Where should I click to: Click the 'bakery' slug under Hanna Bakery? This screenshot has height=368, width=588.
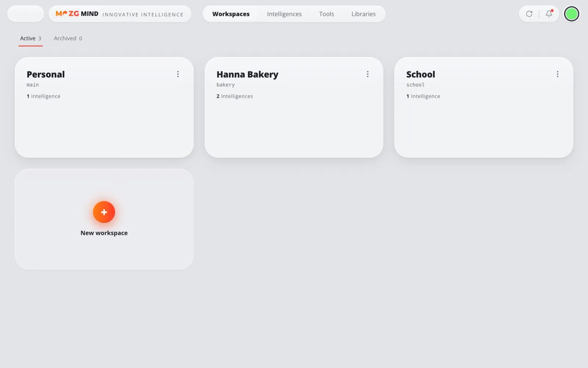pyautogui.click(x=226, y=85)
